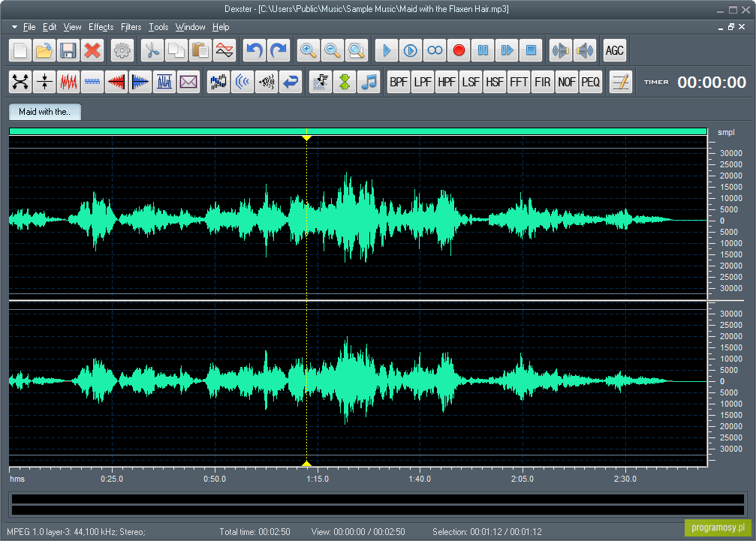
Task: Click the resume (bar and triangle) button
Action: (508, 50)
